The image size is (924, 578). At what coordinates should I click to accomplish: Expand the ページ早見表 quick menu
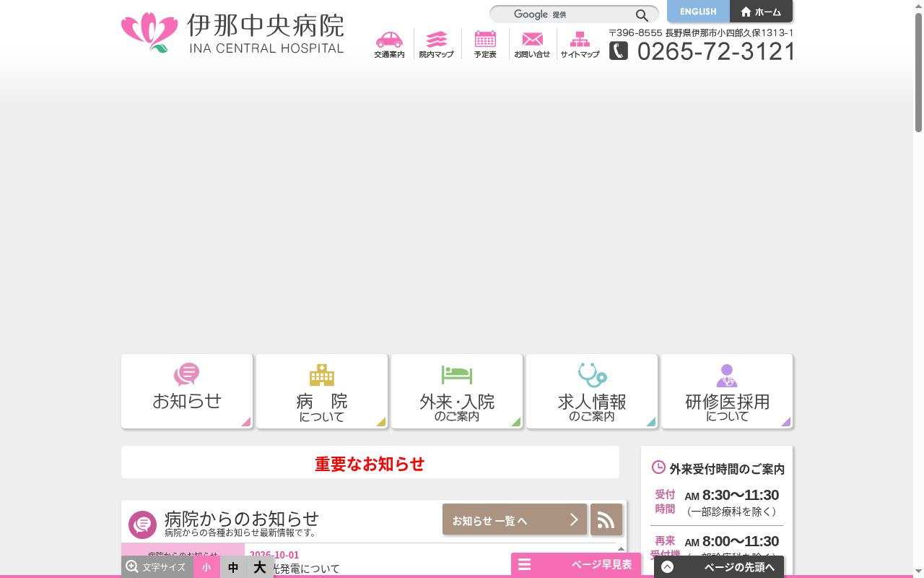click(575, 564)
